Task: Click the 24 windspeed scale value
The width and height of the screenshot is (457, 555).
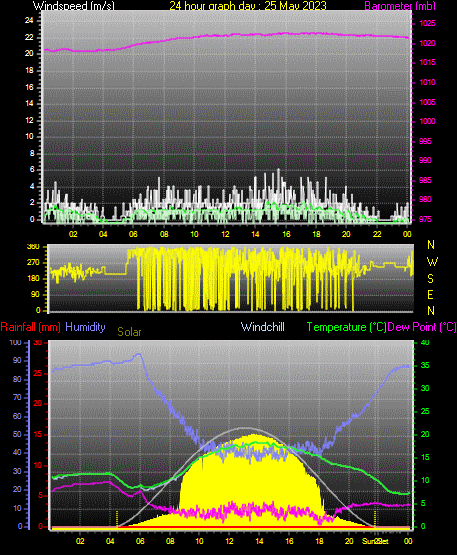Action: (x=29, y=21)
